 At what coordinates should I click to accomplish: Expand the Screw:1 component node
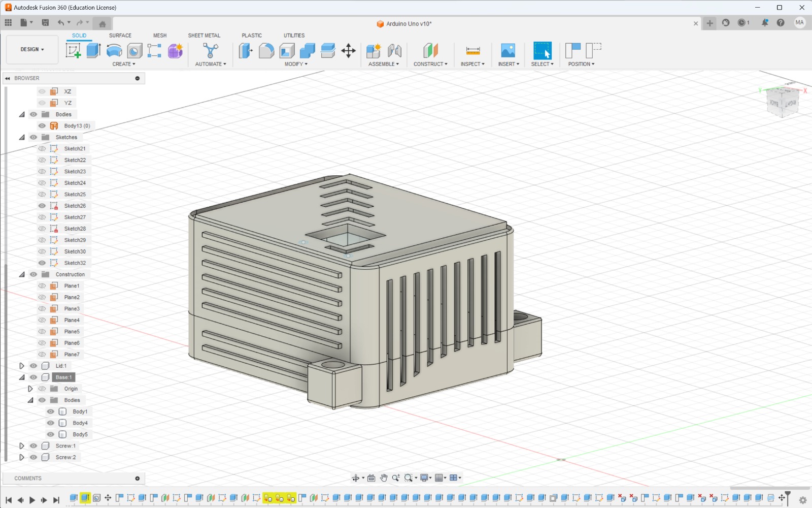pyautogui.click(x=21, y=446)
